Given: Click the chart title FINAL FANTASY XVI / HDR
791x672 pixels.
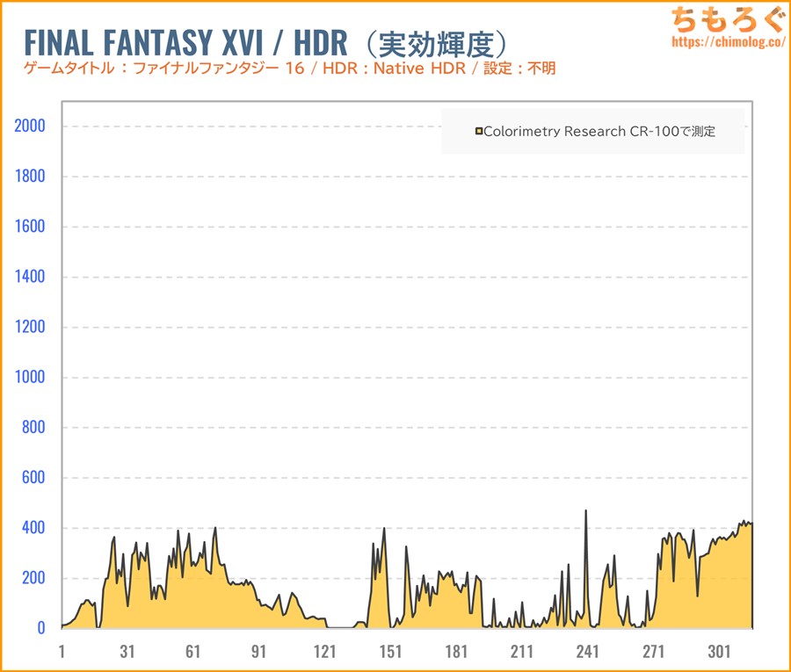Looking at the screenshot, I should point(185,42).
